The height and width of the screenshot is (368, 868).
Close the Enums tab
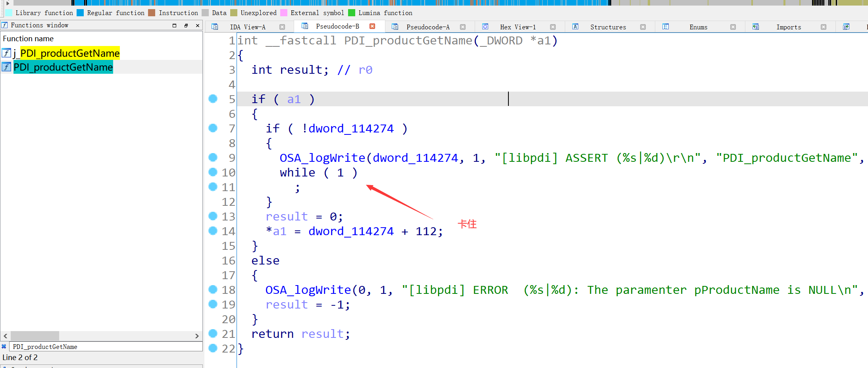pos(733,27)
